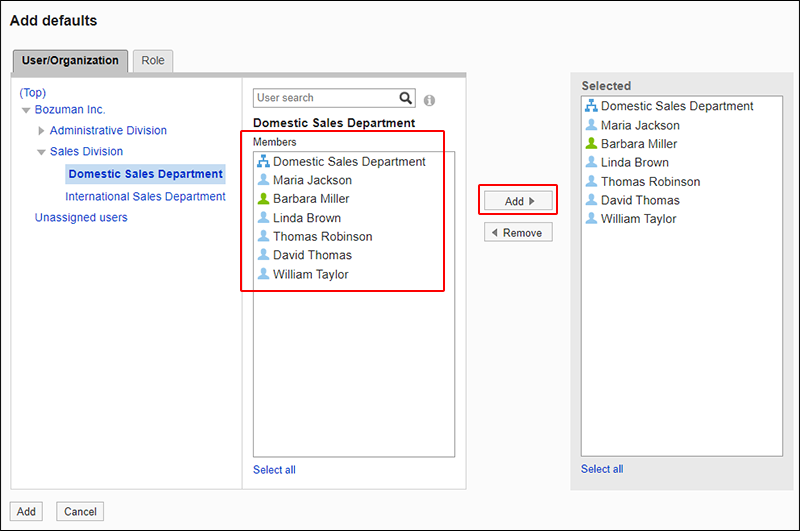Click William Taylor's user icon in Selected list
The height and width of the screenshot is (531, 800).
point(591,218)
